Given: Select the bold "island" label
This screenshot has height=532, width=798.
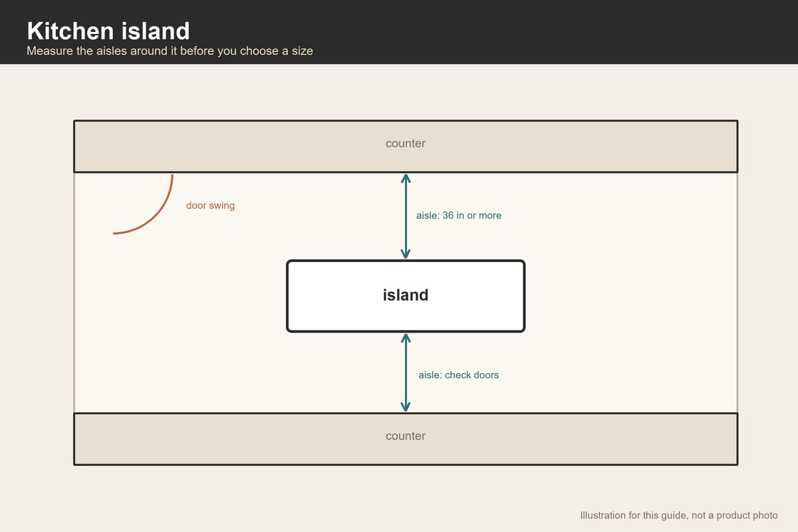Looking at the screenshot, I should click(406, 295).
